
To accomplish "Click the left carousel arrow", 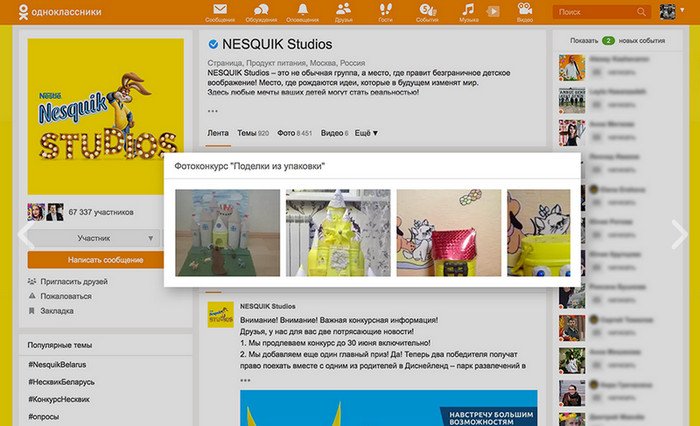I will (25, 234).
